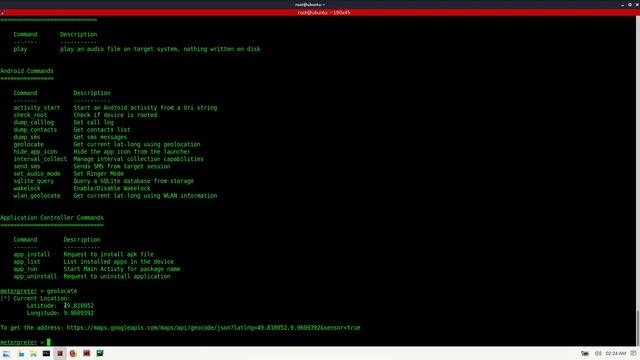640x360 pixels.
Task: Click the 'app_install' command
Action: [32, 254]
